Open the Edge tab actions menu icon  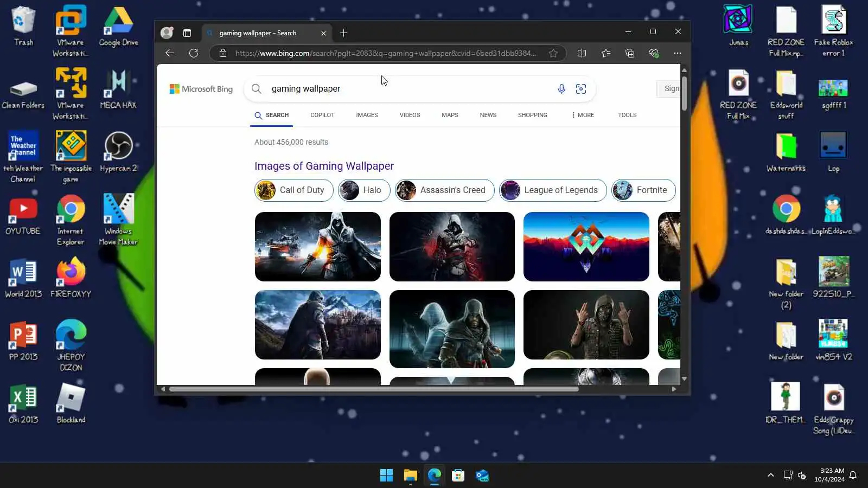pos(187,33)
